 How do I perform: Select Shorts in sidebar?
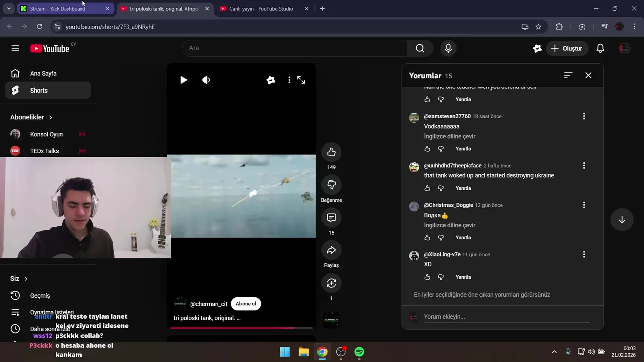[x=48, y=90]
